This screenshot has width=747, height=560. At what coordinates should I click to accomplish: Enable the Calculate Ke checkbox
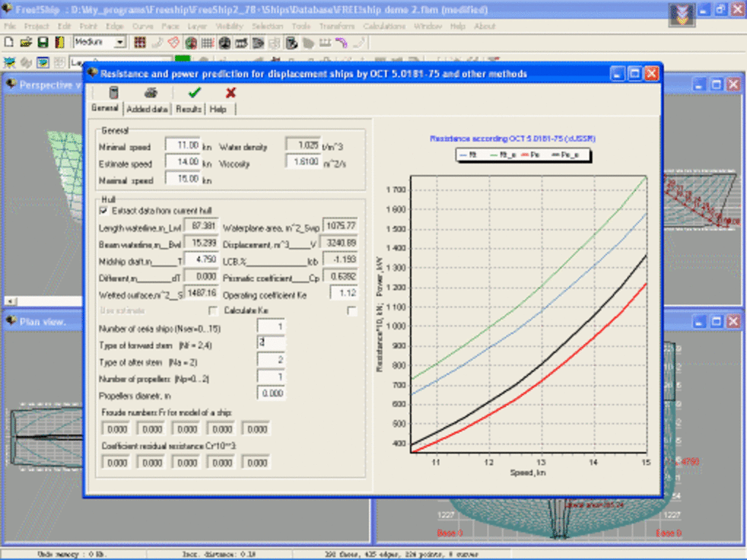pos(352,310)
